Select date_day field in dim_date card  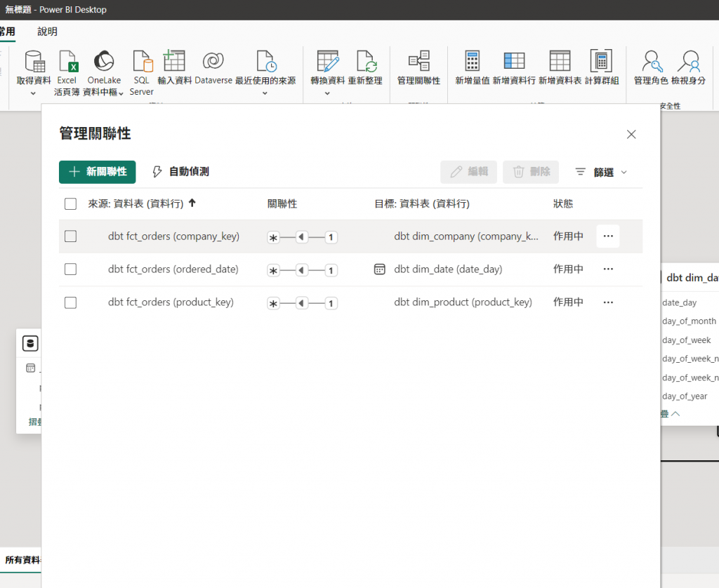[679, 302]
